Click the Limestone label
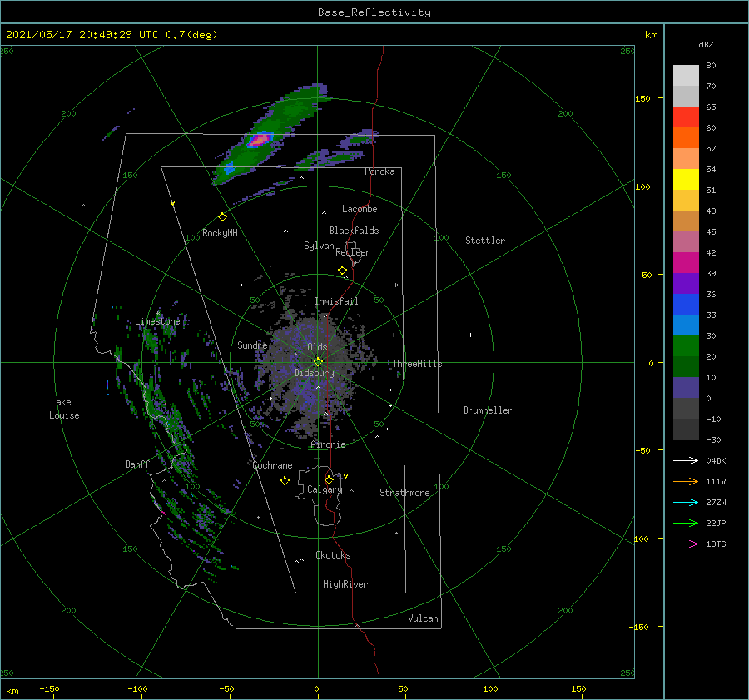Viewport: 749px width, 700px height. tap(157, 321)
